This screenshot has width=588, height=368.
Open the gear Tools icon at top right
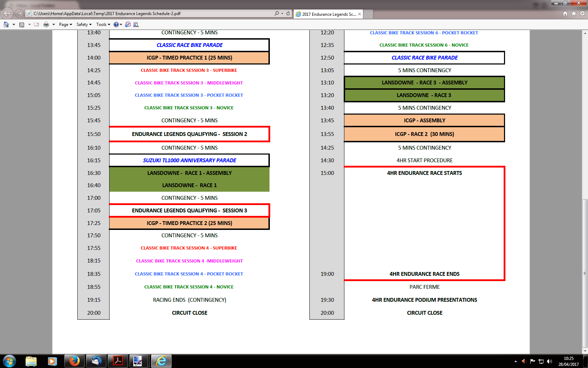click(x=582, y=13)
